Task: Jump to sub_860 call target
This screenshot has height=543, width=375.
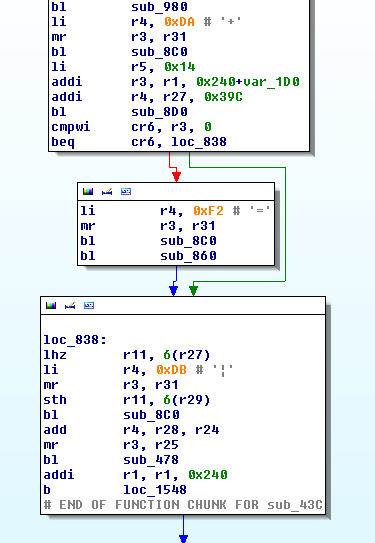Action: pyautogui.click(x=188, y=256)
